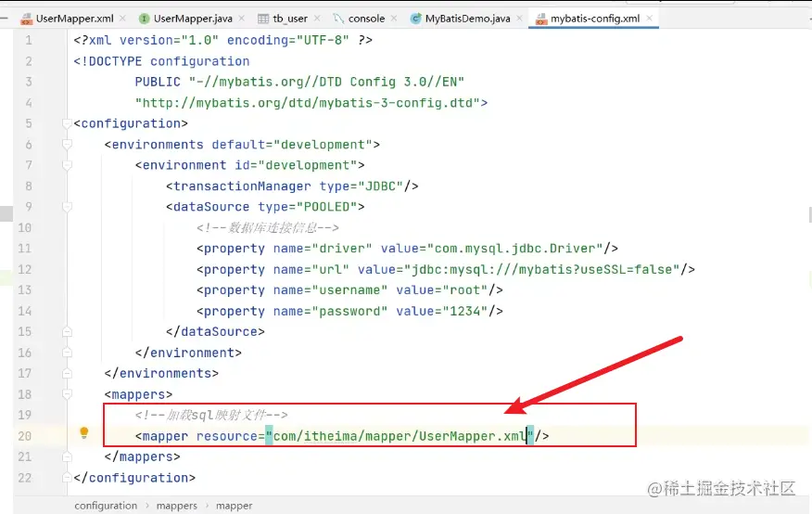Image resolution: width=812 pixels, height=514 pixels.
Task: Click the jdbc:mysql:///mybatis?useSSL=false value
Action: 541,269
